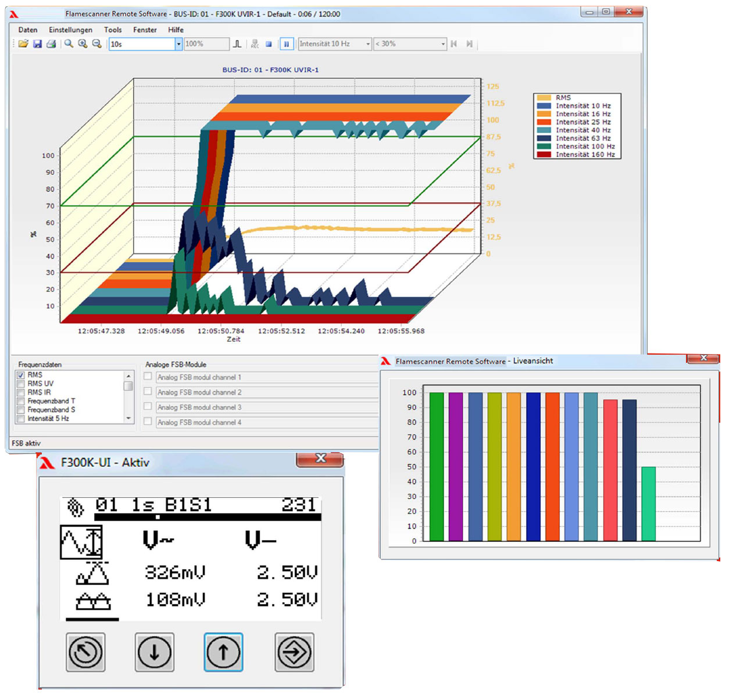This screenshot has width=729, height=700.
Task: Click the Intensität 25 Hz legend color swatch
Action: tap(544, 123)
